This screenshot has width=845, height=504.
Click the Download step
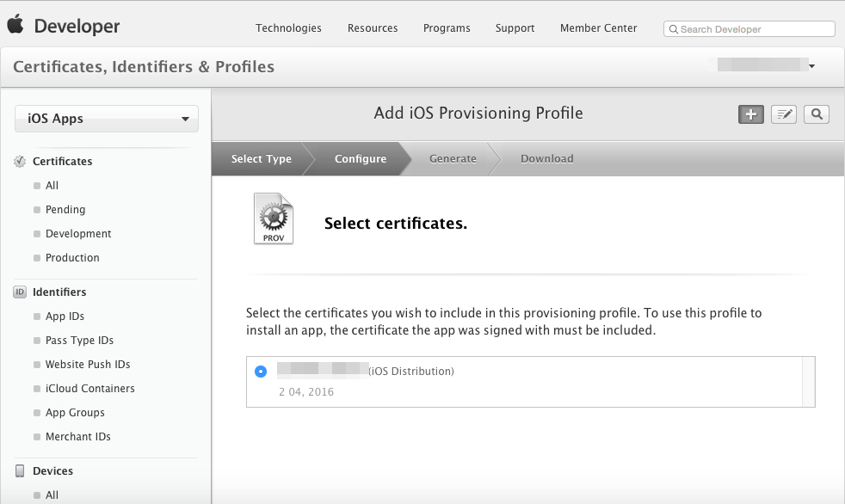547,159
